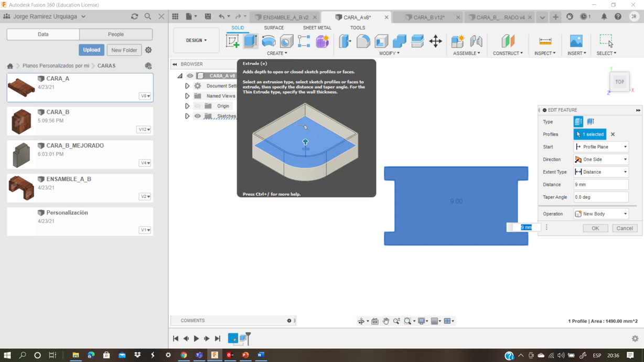Switch to the ENSAMBLE_A_B v2 document tab

point(285,17)
